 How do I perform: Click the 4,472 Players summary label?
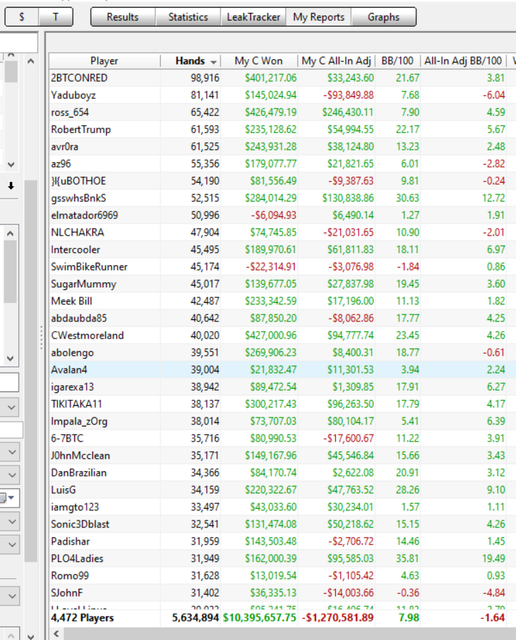[82, 618]
